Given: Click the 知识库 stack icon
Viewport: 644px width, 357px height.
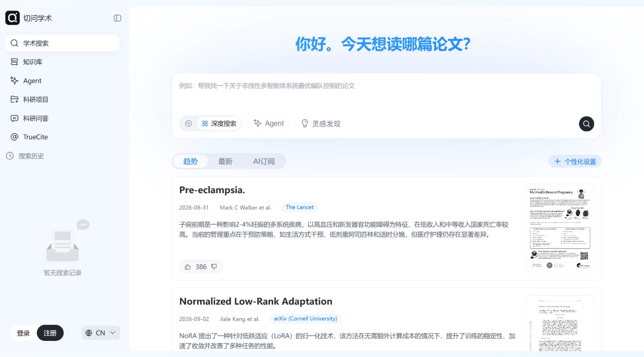Looking at the screenshot, I should coord(14,62).
